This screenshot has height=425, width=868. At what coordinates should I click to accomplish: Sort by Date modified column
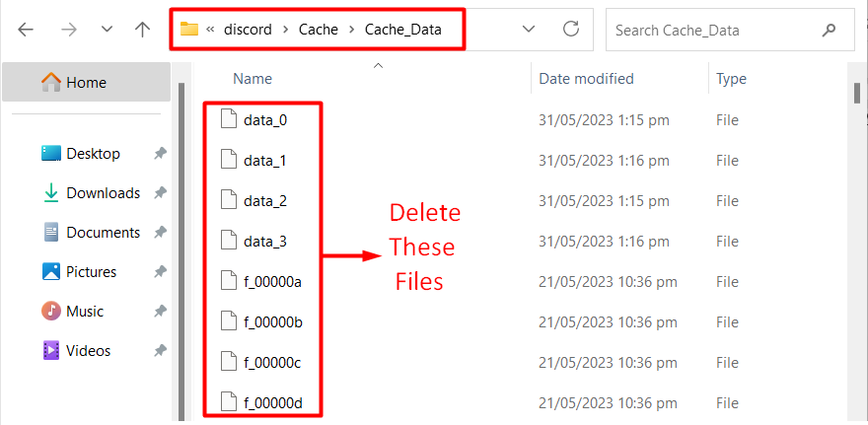point(586,79)
